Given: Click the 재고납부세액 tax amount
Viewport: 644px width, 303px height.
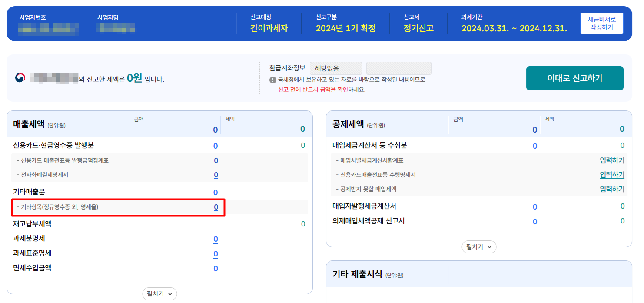Looking at the screenshot, I should [303, 223].
